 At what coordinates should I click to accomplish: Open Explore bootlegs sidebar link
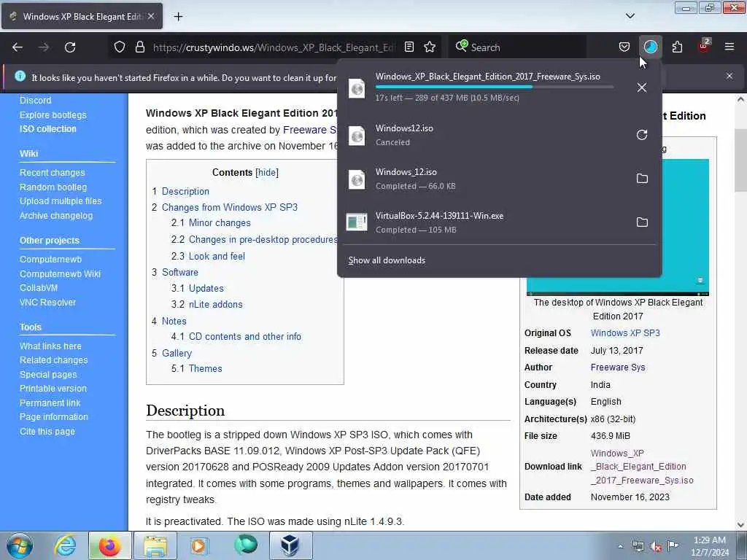click(x=53, y=114)
